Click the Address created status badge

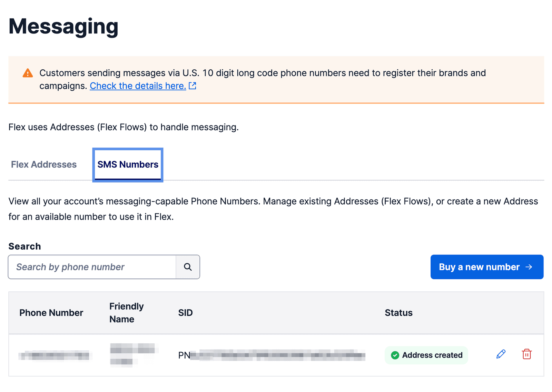[x=426, y=355]
